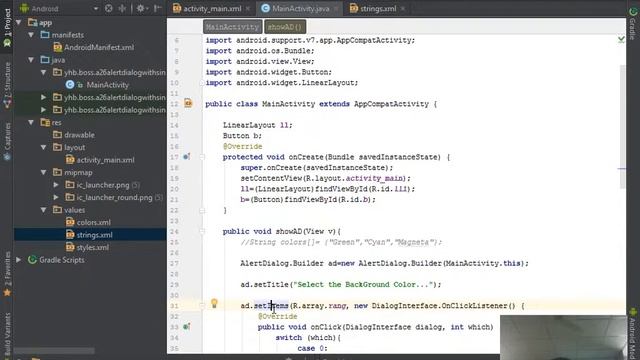Viewport: 640px width, 360px height.
Task: Click the green inspection checkmark indicator
Action: point(621,39)
